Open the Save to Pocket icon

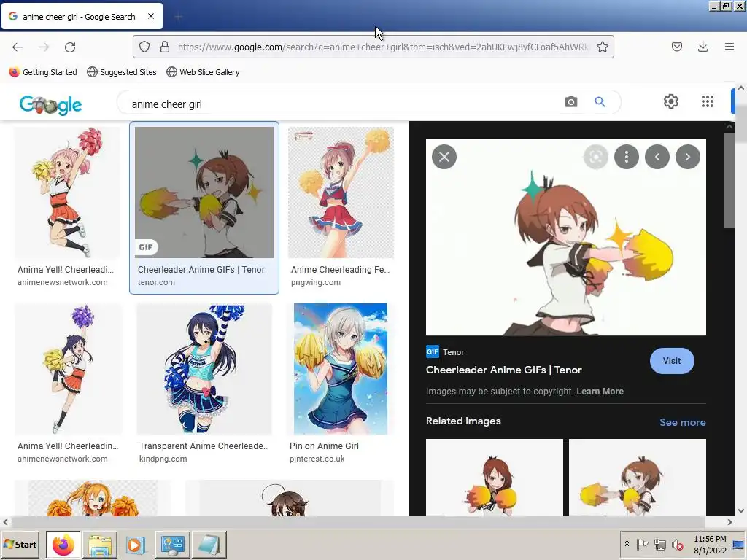coord(676,47)
